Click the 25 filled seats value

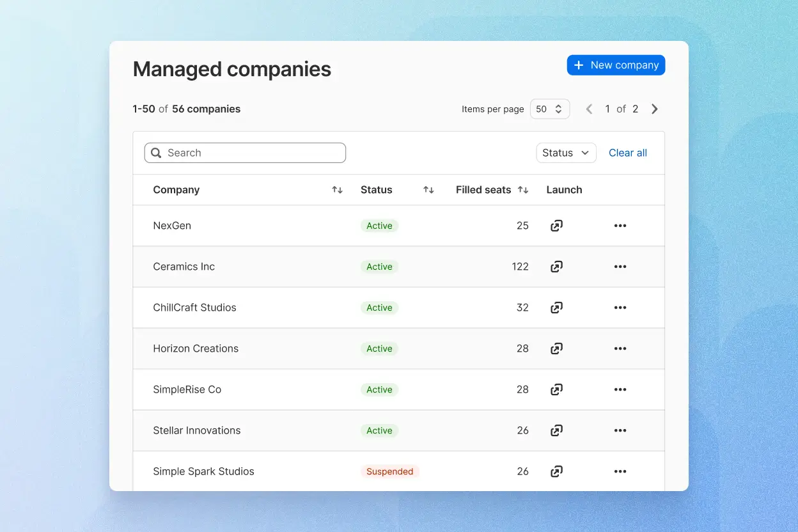pos(522,226)
